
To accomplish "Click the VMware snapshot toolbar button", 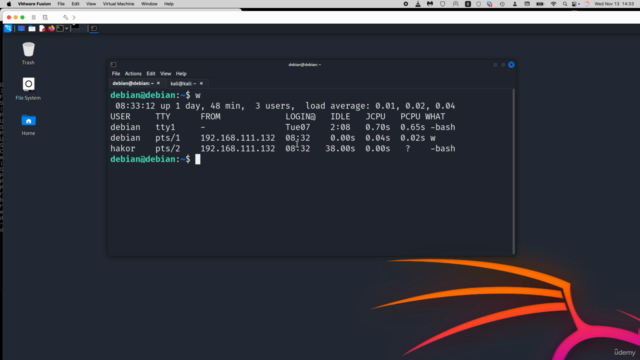I will [45, 18].
